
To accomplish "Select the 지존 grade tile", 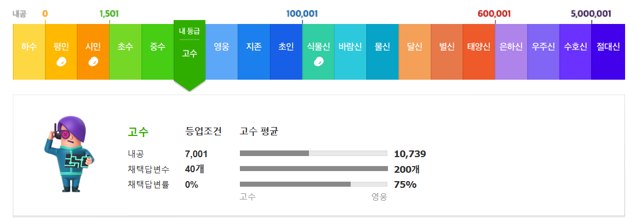I will (x=254, y=52).
